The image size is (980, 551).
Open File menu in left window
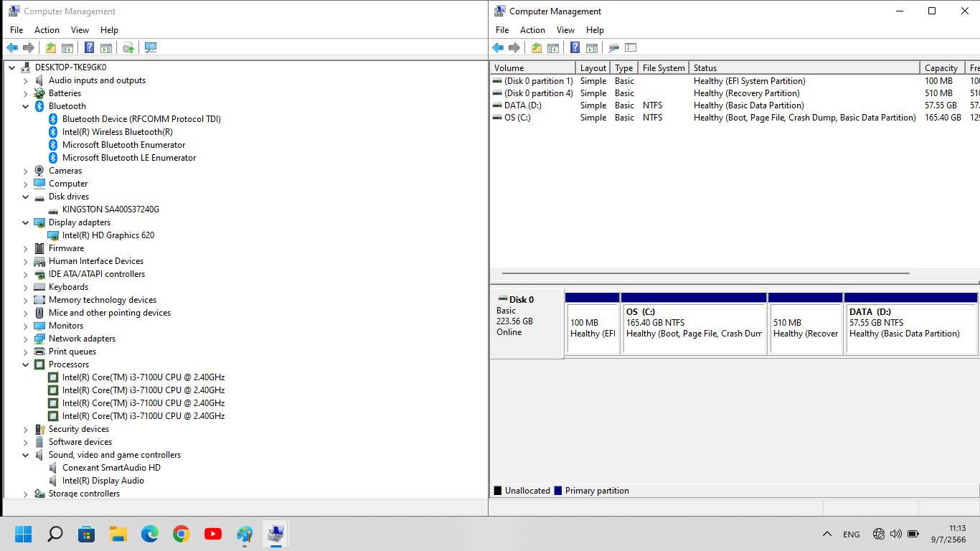17,30
